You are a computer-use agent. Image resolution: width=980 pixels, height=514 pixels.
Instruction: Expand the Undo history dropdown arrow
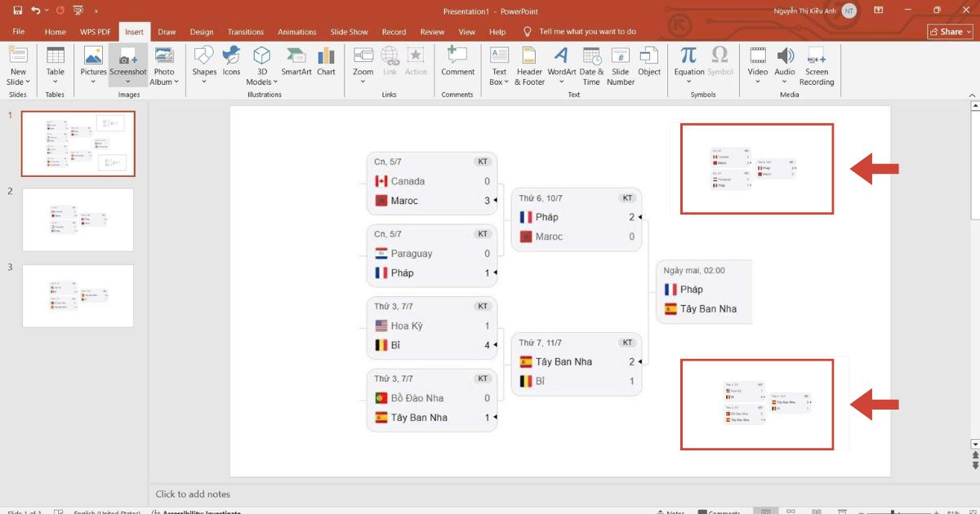tap(48, 11)
